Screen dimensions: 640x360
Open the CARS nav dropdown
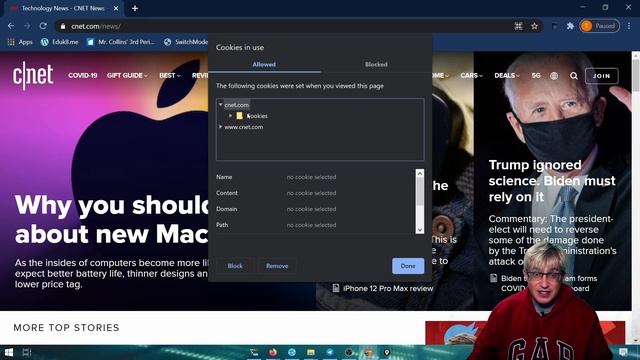click(x=471, y=76)
